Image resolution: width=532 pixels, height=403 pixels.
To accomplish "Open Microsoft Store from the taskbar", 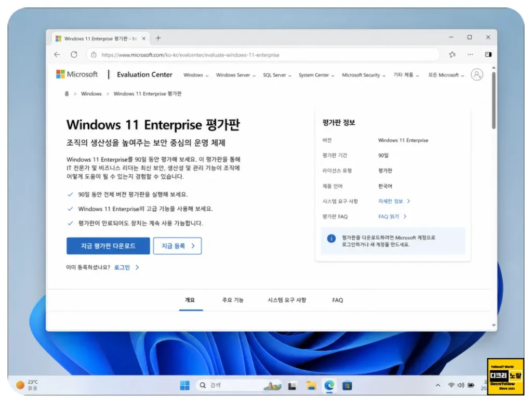I will pyautogui.click(x=347, y=386).
